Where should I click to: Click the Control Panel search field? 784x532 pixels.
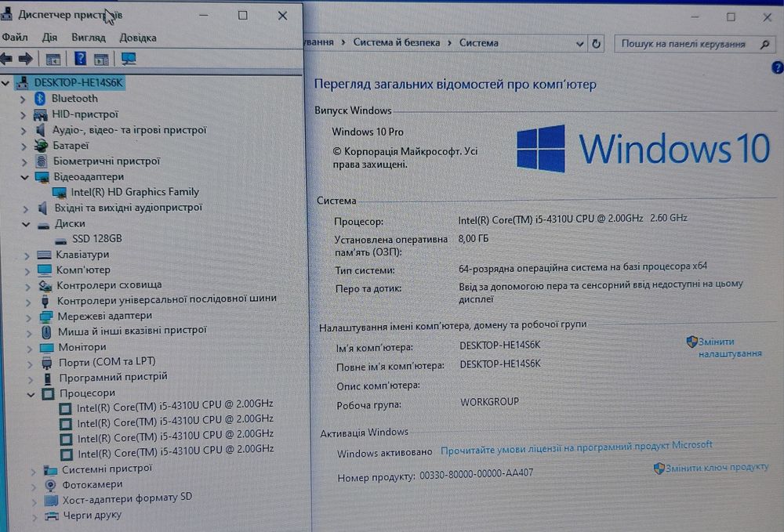[694, 44]
